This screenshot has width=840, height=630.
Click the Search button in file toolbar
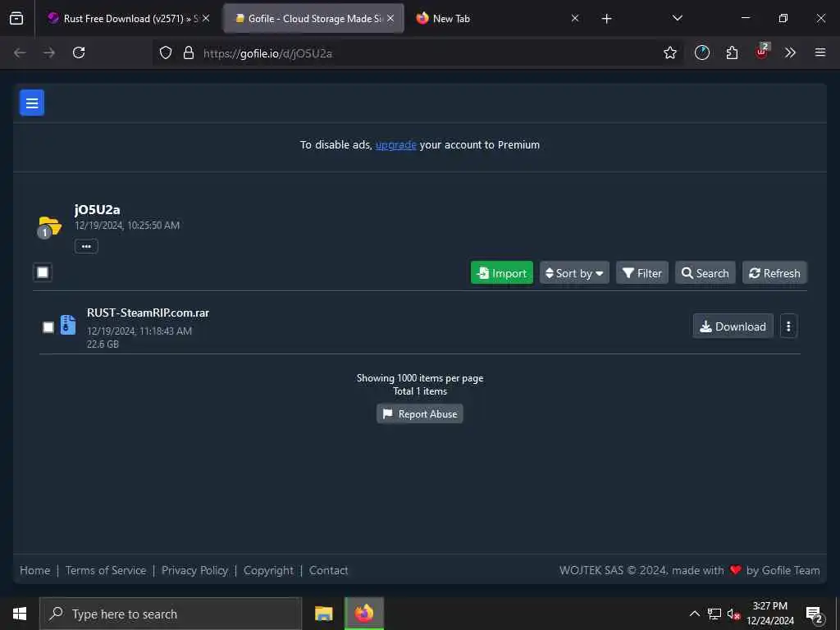(705, 273)
